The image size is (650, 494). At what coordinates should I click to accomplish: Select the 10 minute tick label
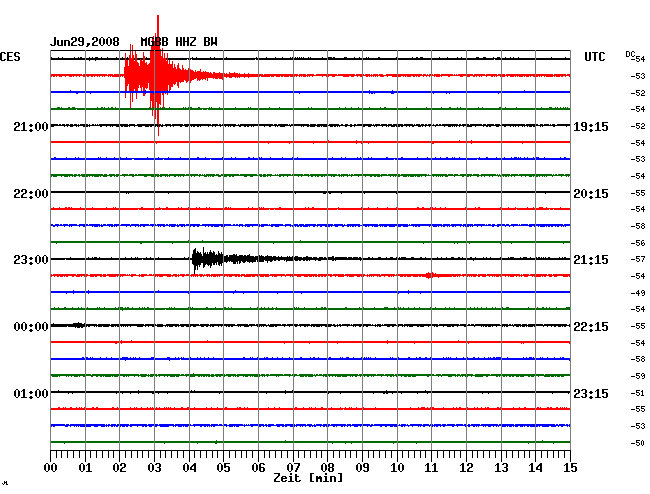[x=397, y=468]
